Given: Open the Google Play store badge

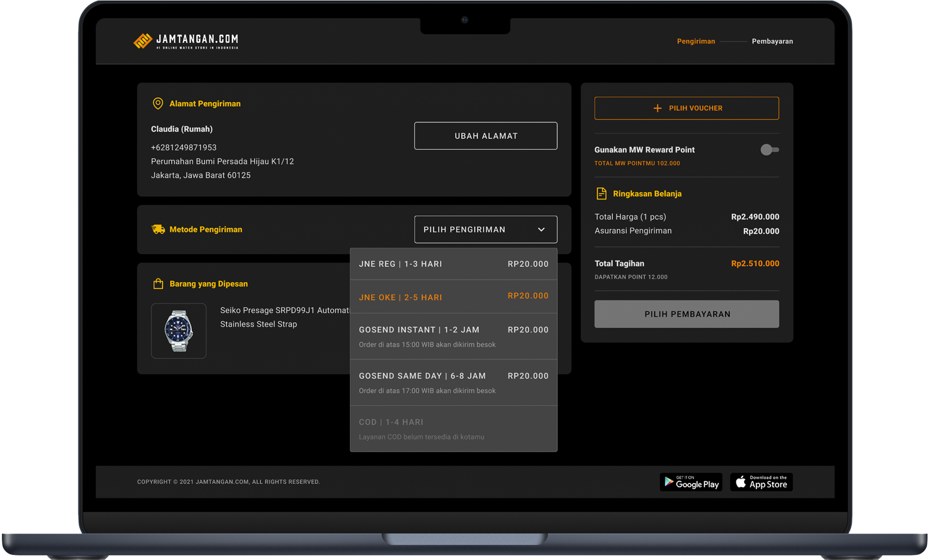Looking at the screenshot, I should click(690, 482).
